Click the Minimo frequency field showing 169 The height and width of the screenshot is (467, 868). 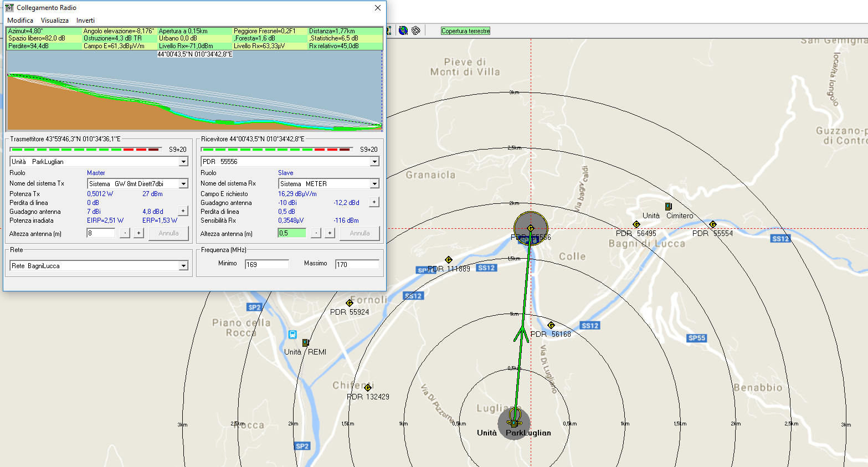267,264
